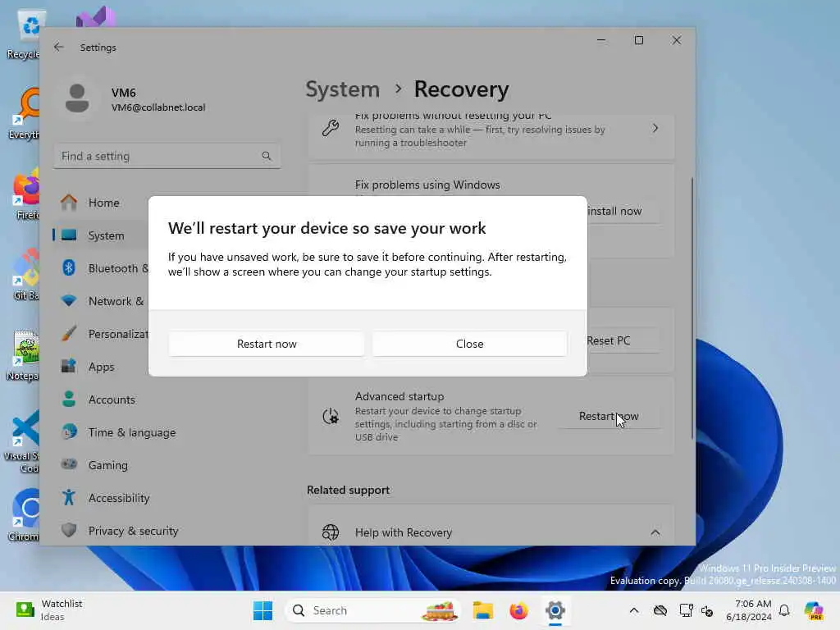
Task: Click the wrench troubleshooter icon
Action: tap(331, 129)
